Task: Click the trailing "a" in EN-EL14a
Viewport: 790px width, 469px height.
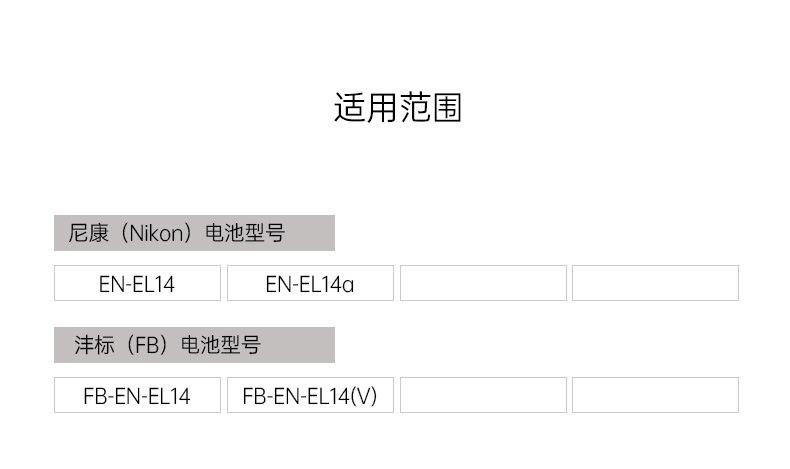Action: point(348,285)
